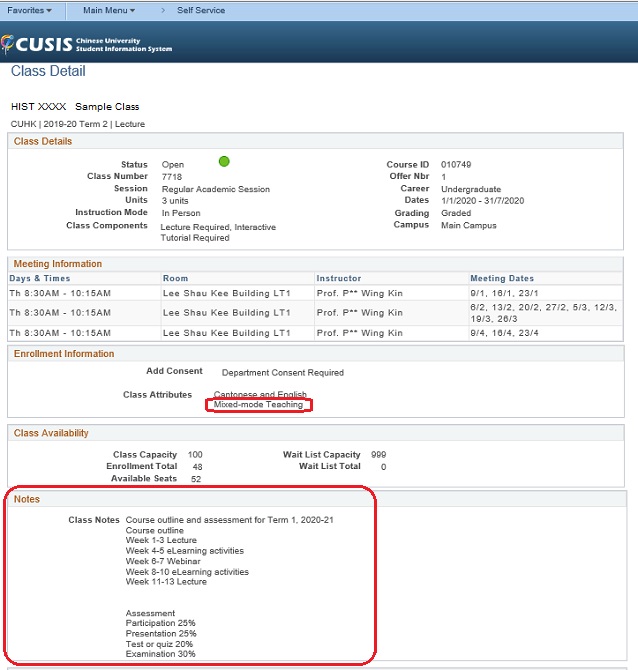Open the Favorites dropdown menu
Screen dimensions: 638x670
[x=31, y=11]
